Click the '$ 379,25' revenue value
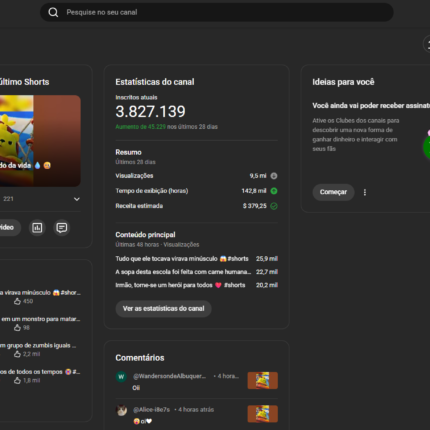Screen dimensions: 430x430 [x=255, y=206]
